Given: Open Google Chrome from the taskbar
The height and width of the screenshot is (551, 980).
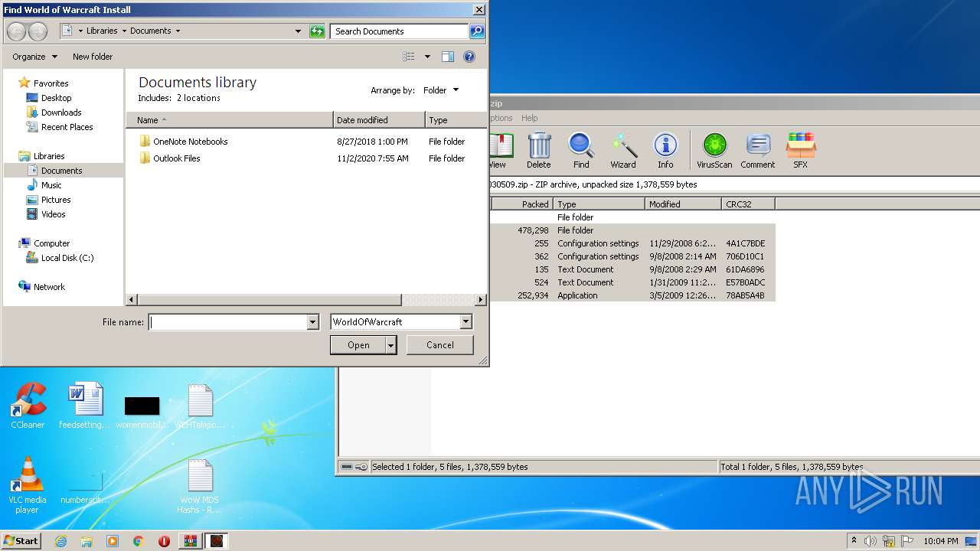Looking at the screenshot, I should (x=139, y=541).
